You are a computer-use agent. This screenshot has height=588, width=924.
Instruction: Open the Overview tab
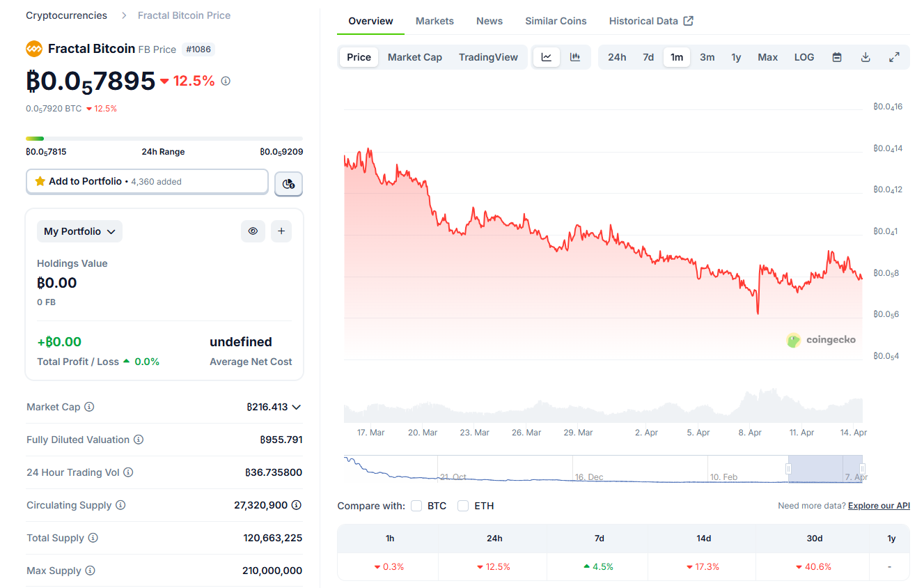coord(370,21)
